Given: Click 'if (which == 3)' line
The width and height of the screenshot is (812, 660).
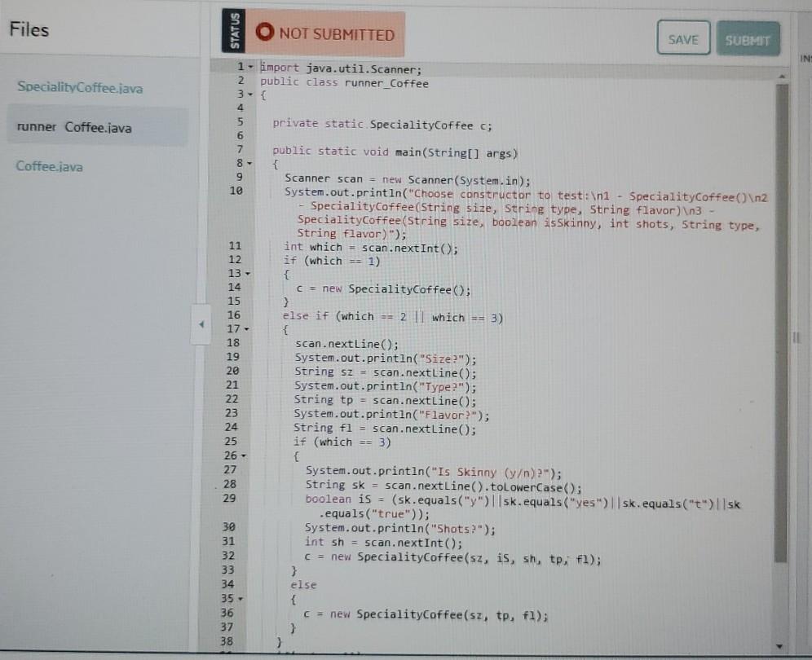Looking at the screenshot, I should point(342,442).
